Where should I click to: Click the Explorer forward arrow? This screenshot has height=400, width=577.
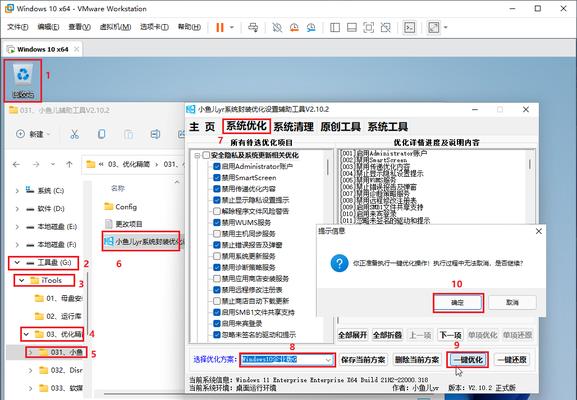(36, 164)
